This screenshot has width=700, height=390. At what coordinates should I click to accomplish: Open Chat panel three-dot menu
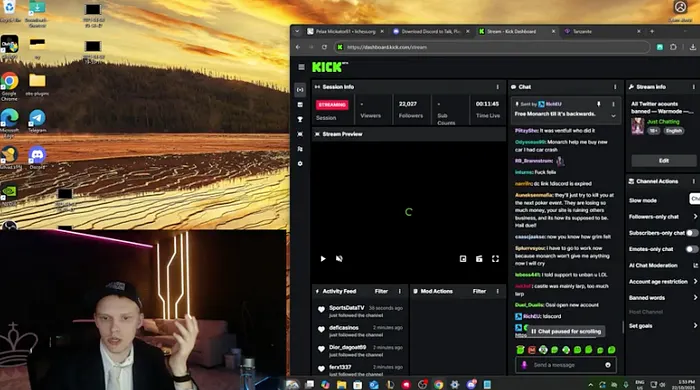coord(615,87)
